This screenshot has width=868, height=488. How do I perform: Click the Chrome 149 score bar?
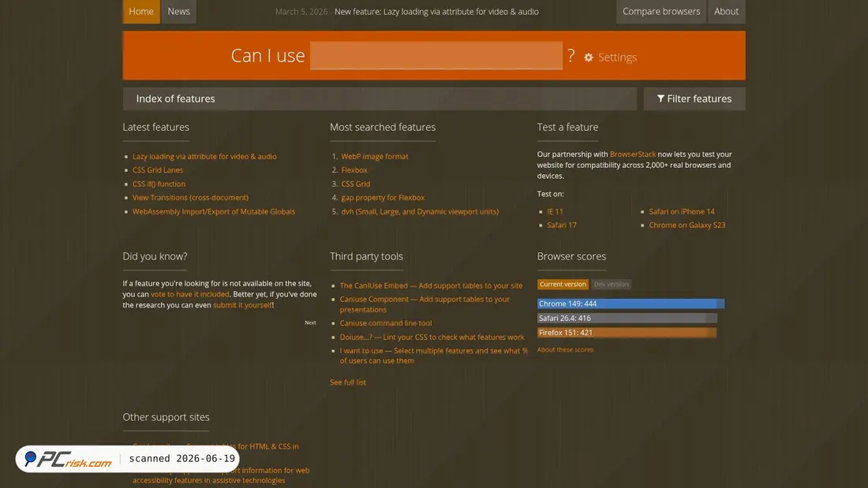630,304
